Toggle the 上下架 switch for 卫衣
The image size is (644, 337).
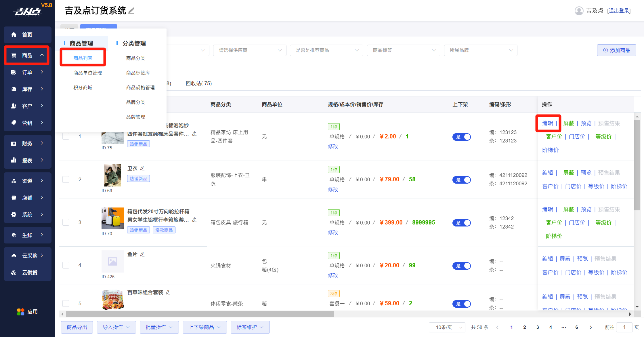(461, 180)
